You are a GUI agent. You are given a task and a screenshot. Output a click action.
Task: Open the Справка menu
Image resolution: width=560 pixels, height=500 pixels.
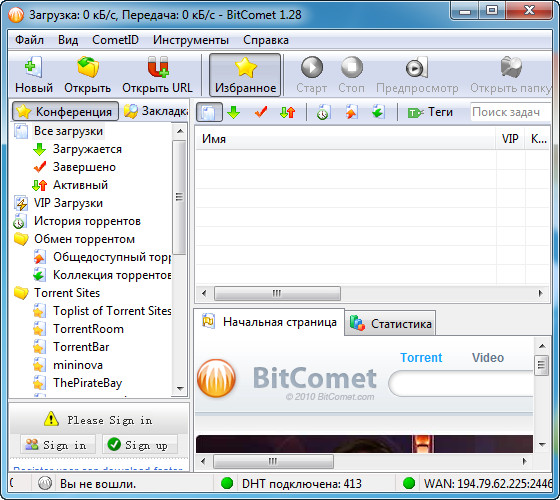[266, 40]
